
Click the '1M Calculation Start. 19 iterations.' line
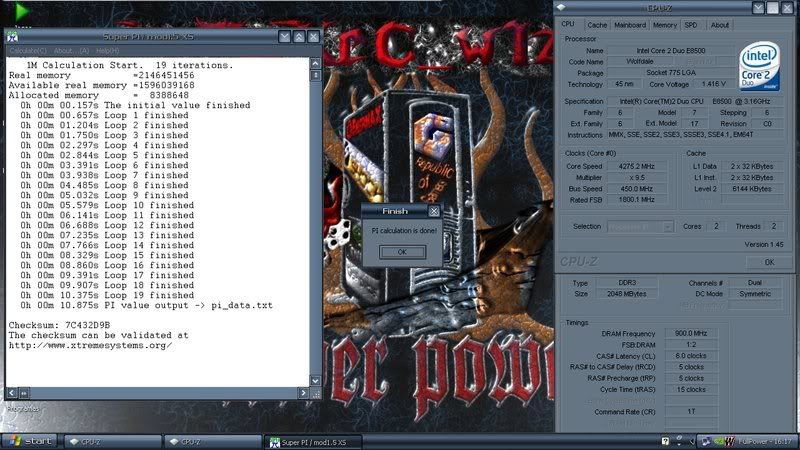click(x=130, y=65)
